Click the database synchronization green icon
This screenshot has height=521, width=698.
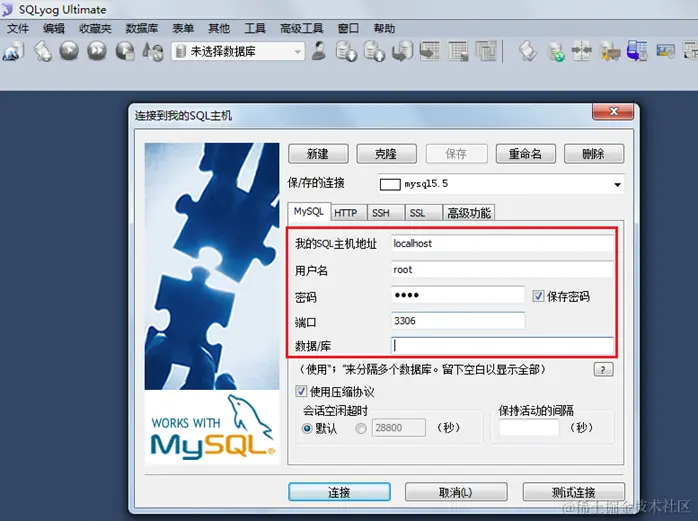point(556,52)
